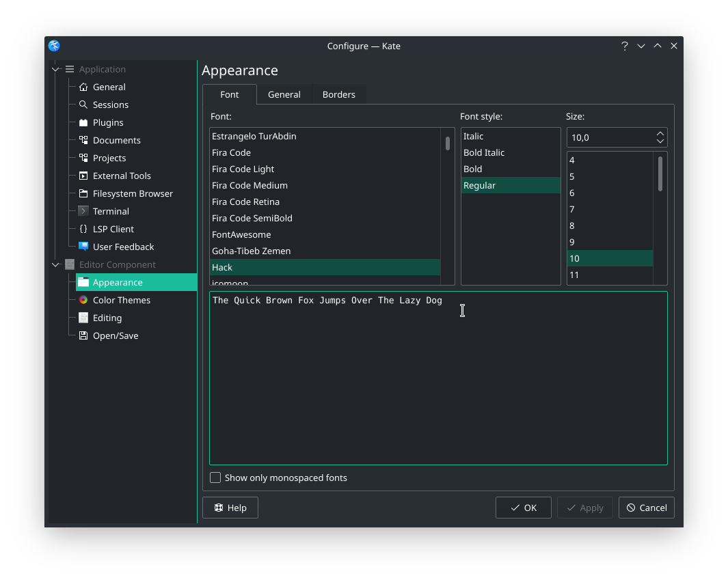Confirm settings with the OK button
Viewport: 728px width, 580px height.
tap(523, 508)
